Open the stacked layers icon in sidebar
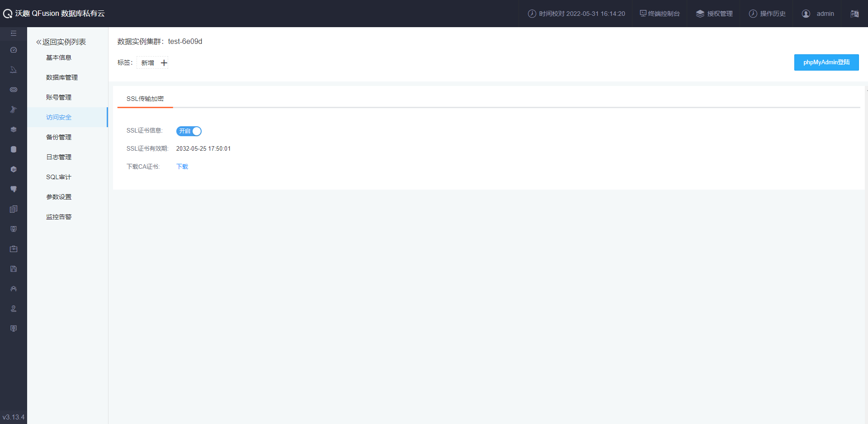Screen dimensions: 868x424 point(14,129)
